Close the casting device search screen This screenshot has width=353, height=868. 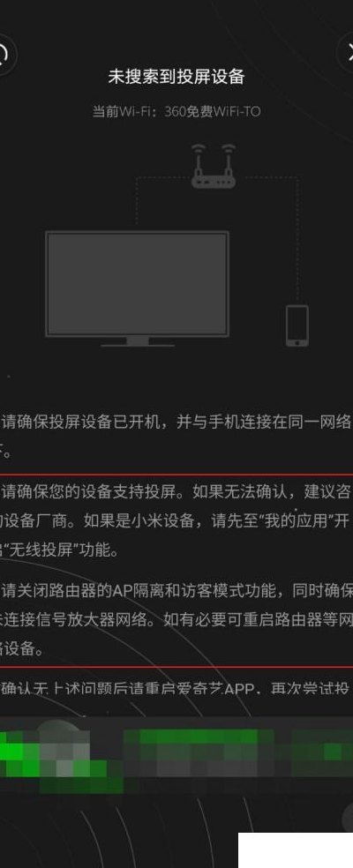pyautogui.click(x=346, y=55)
